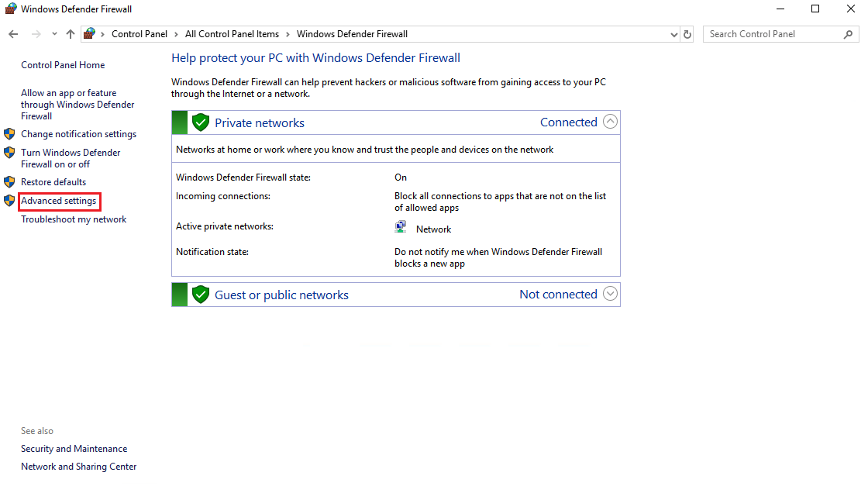Click the search magnifier icon
The height and width of the screenshot is (486, 868).
pos(848,34)
